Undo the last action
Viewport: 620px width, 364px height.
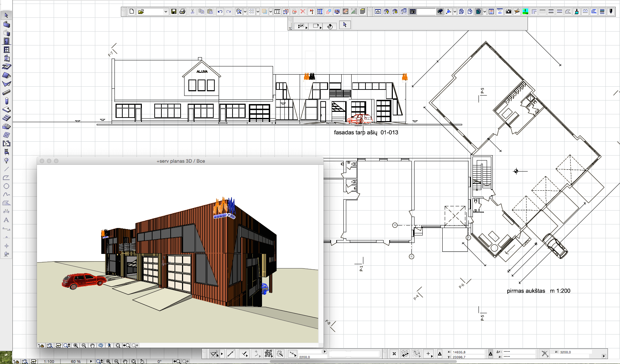click(x=220, y=11)
